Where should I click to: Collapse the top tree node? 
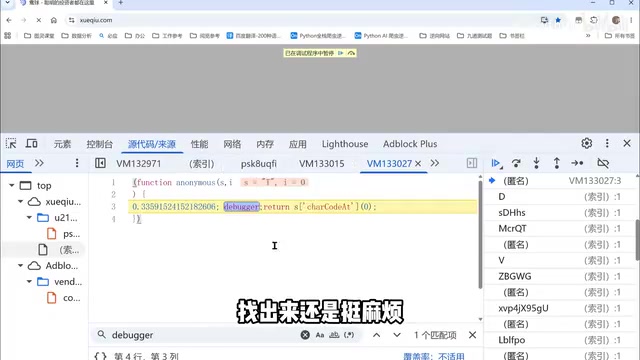(11, 185)
